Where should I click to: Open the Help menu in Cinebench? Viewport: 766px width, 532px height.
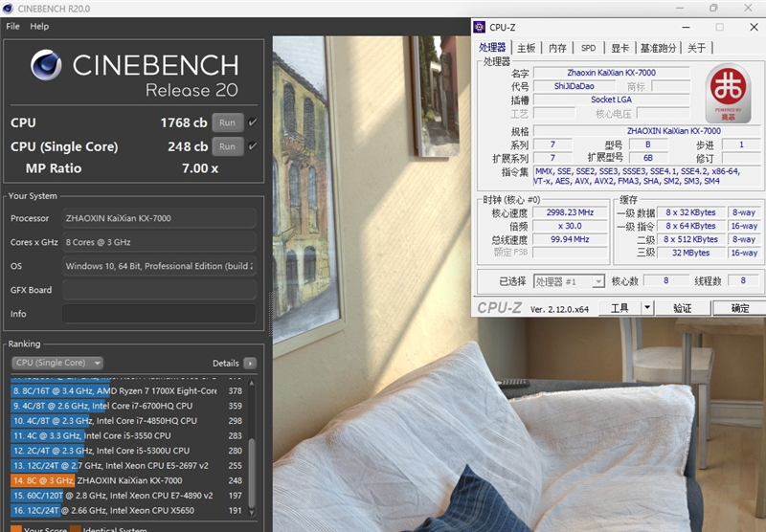[x=39, y=26]
